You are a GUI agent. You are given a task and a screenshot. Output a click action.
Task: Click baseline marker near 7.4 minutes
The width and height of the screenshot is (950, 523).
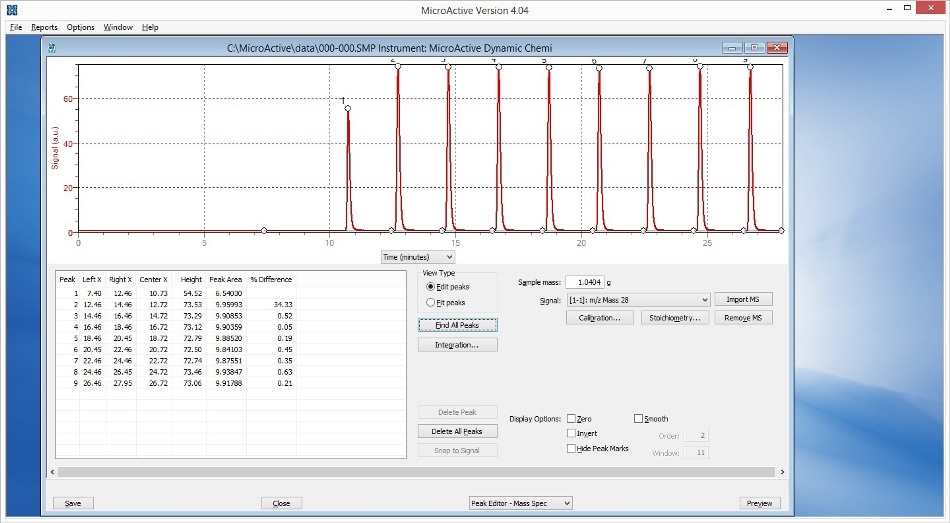264,230
